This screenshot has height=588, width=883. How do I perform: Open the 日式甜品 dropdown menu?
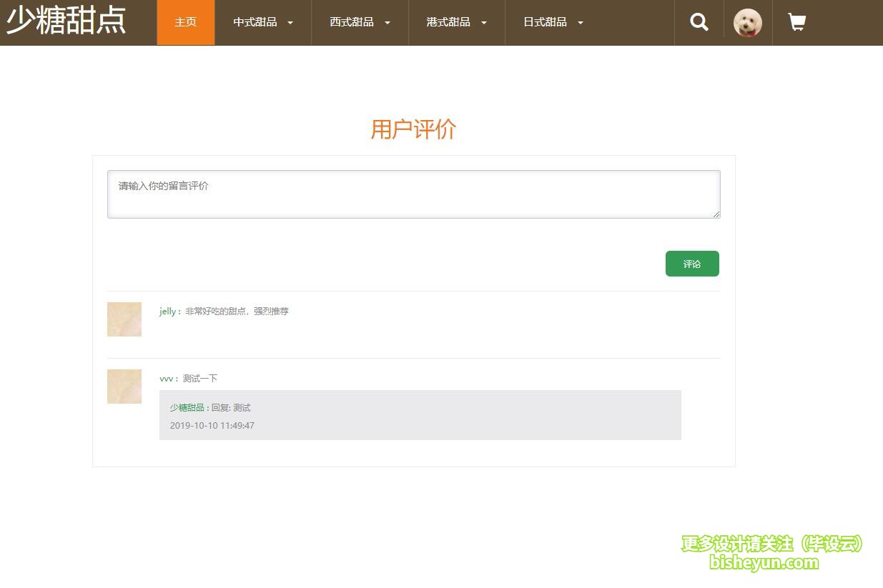click(553, 22)
